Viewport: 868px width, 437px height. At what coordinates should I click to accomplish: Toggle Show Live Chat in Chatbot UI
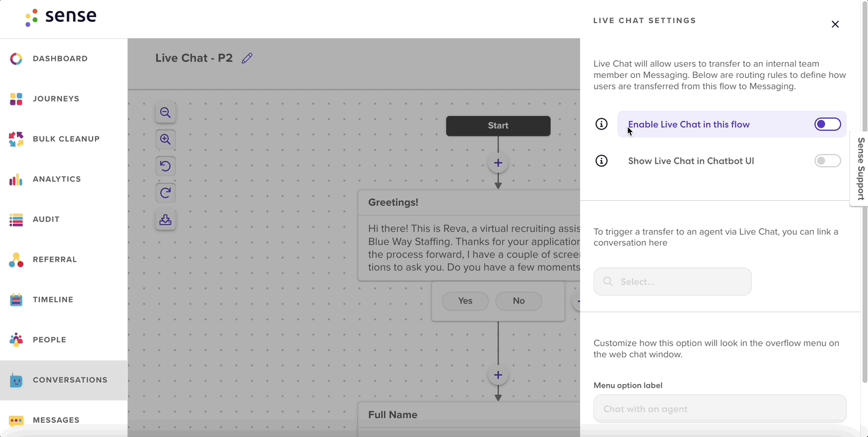click(x=827, y=161)
